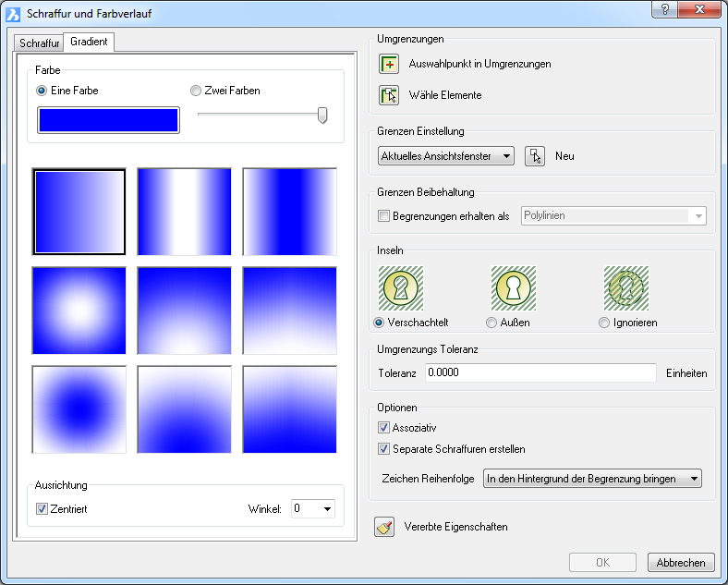This screenshot has height=585, width=728.
Task: Click the Neu boundary set icon
Action: (x=535, y=156)
